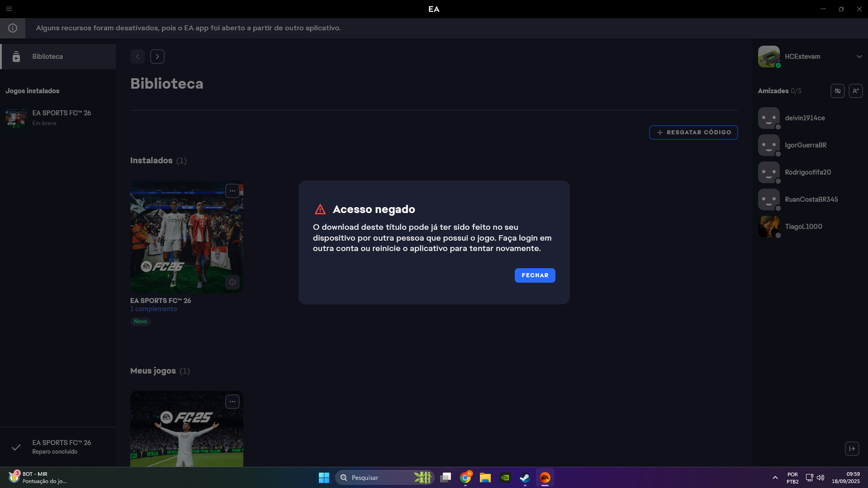
Task: Open the 1 complemento link
Action: [154, 309]
